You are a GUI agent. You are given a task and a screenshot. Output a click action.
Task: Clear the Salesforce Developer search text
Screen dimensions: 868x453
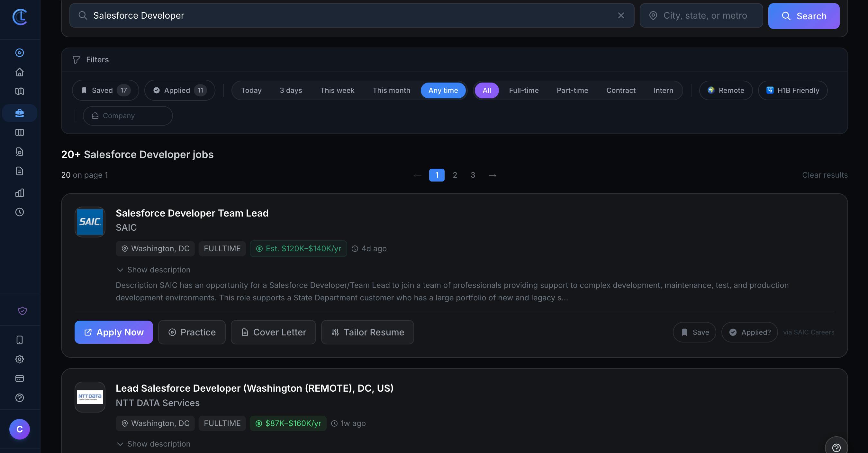[x=621, y=15]
